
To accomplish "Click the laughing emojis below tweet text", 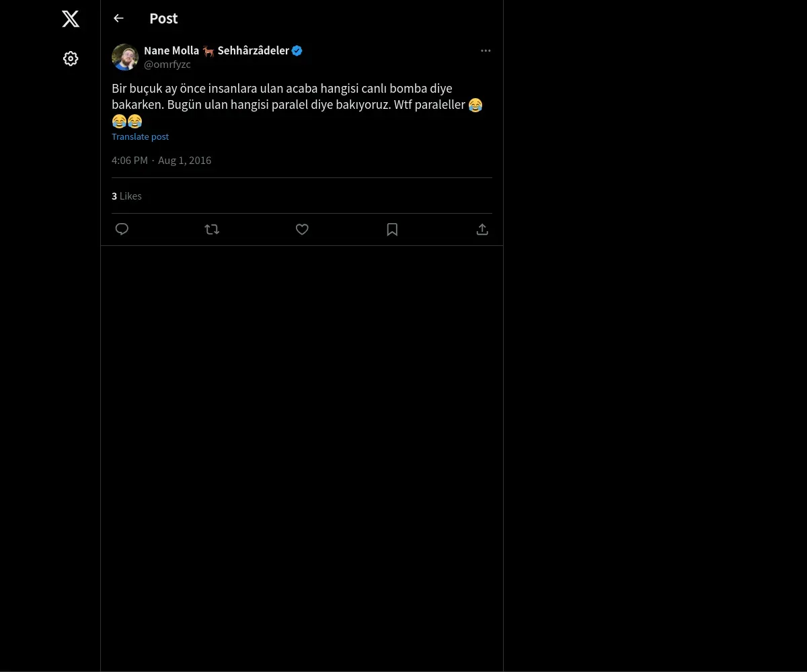I will [x=127, y=122].
